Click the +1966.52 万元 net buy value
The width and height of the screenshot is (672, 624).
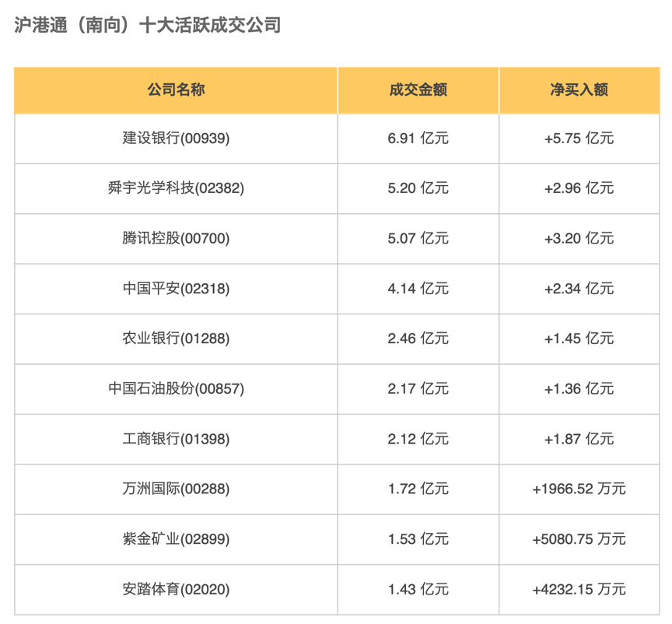coord(579,489)
